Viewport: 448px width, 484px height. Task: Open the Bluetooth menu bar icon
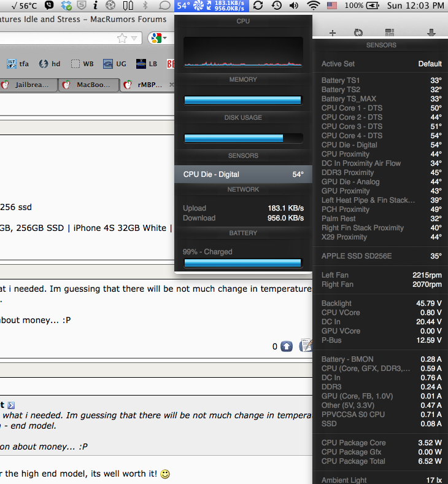click(x=145, y=6)
